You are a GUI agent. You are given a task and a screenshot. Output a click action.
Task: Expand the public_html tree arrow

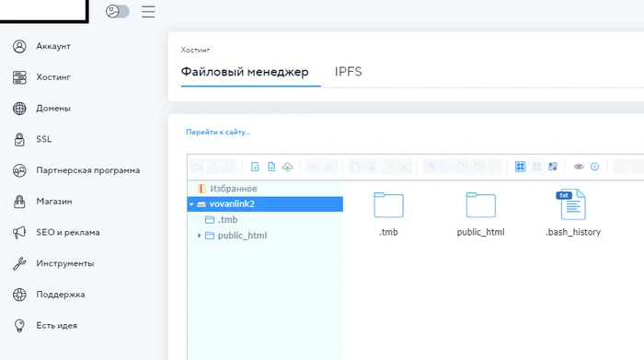point(200,236)
